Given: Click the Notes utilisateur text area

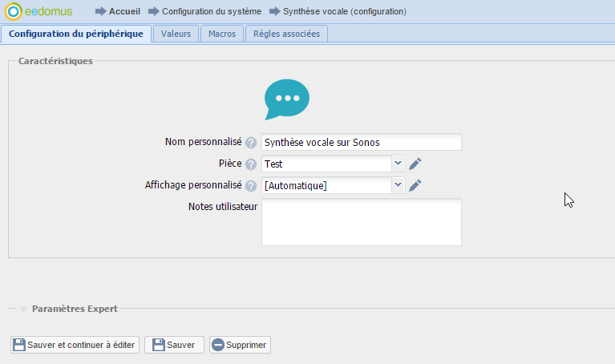Looking at the screenshot, I should 361,222.
